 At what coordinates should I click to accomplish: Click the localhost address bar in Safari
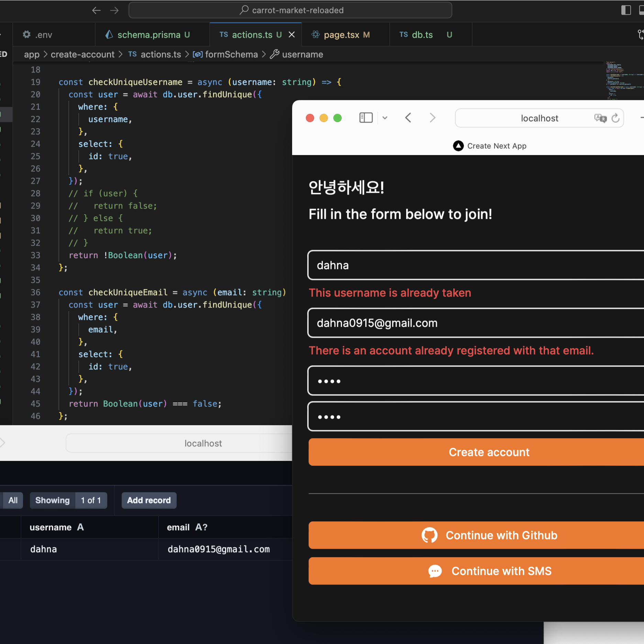coord(539,118)
